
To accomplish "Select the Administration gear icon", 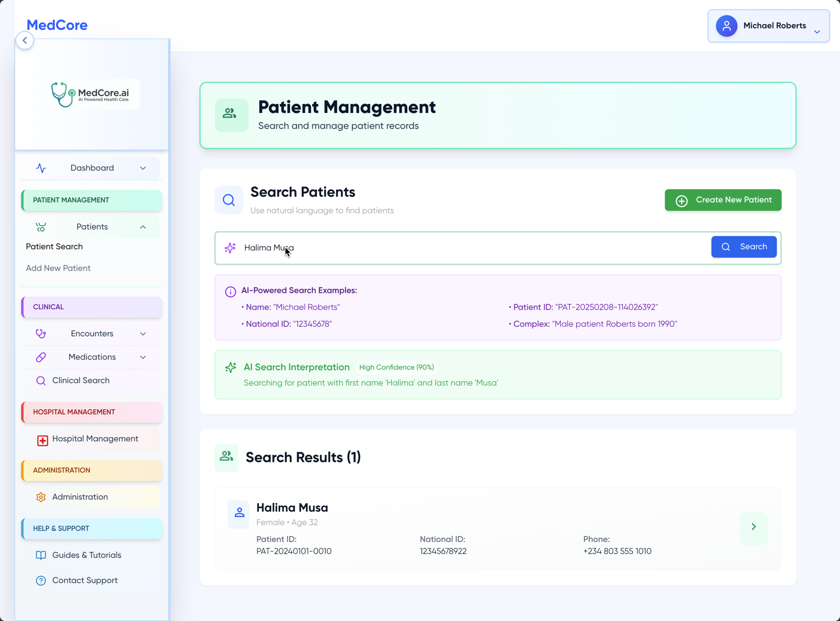I will pos(41,496).
